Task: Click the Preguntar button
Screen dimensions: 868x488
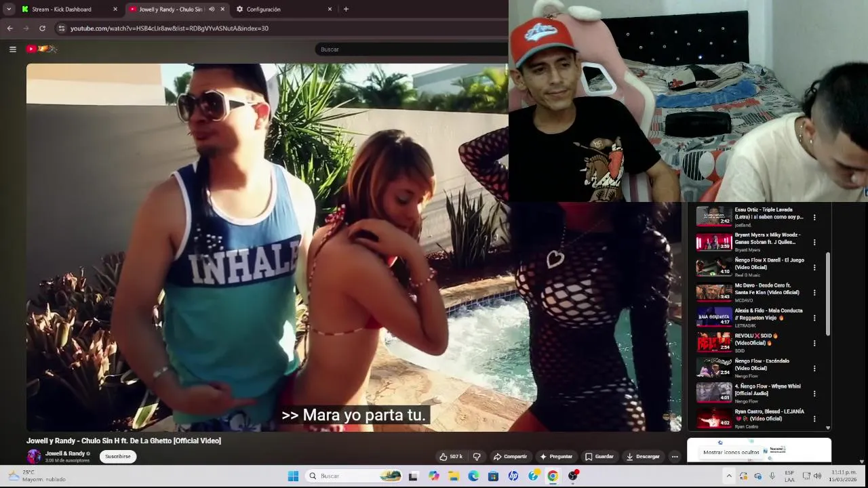Action: click(x=556, y=457)
